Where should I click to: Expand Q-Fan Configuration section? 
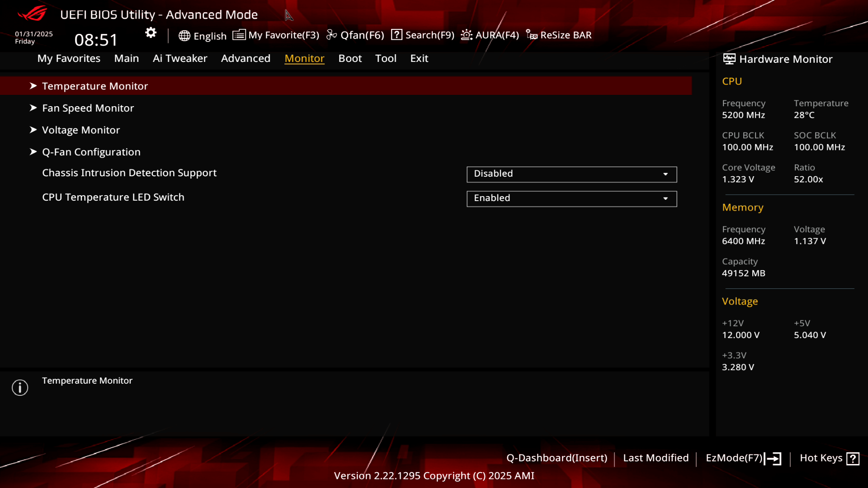pos(91,151)
